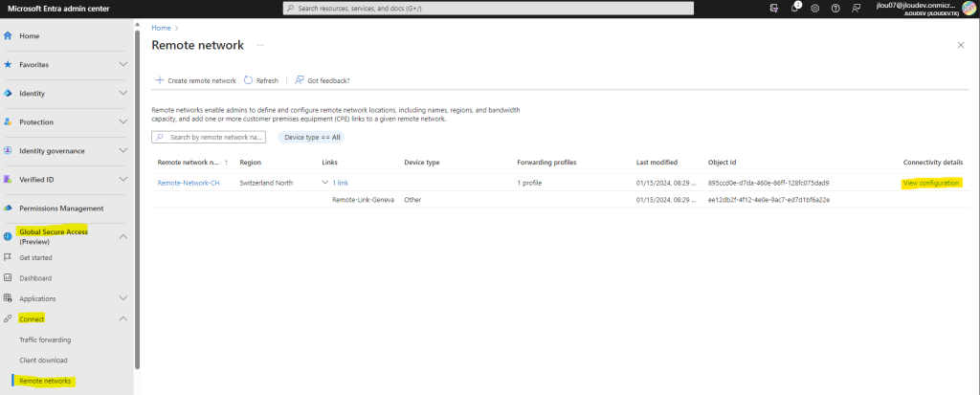
Task: Expand the Protection section chevron
Action: [x=123, y=122]
